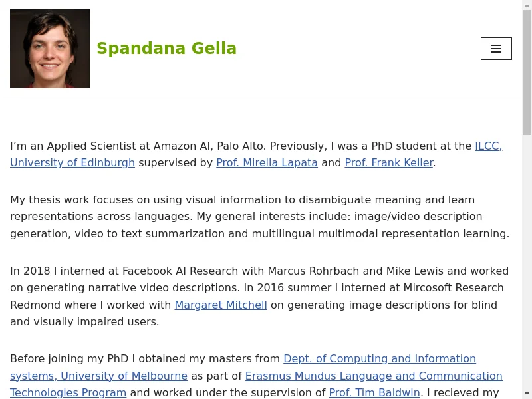The width and height of the screenshot is (532, 399).
Task: Click the Technologies Program link
Action: point(68,392)
